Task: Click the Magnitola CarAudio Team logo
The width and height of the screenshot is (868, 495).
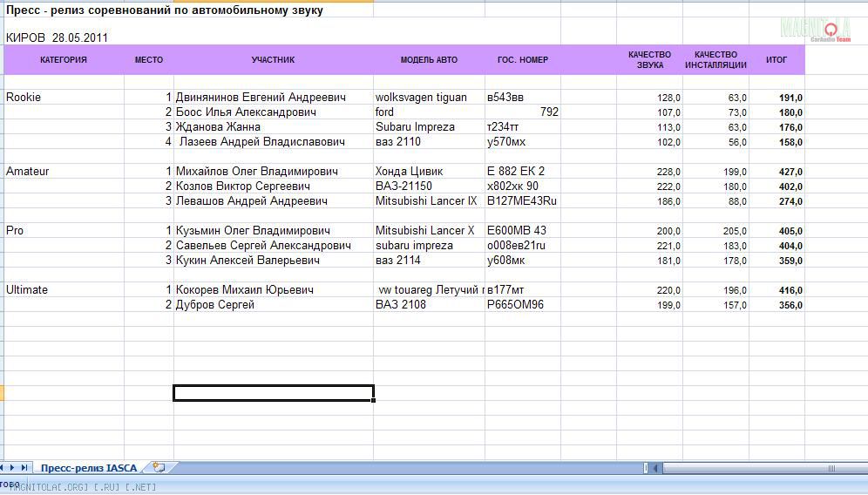Action: click(x=816, y=30)
